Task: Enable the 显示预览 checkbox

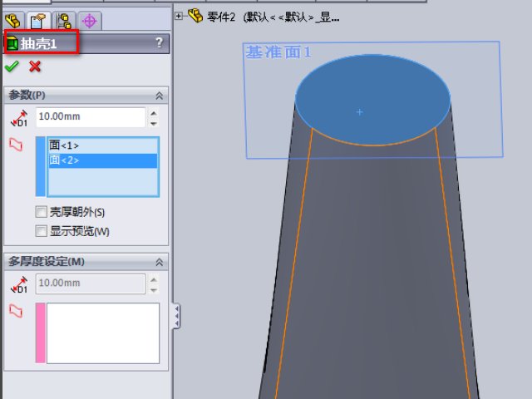Action: pyautogui.click(x=41, y=230)
